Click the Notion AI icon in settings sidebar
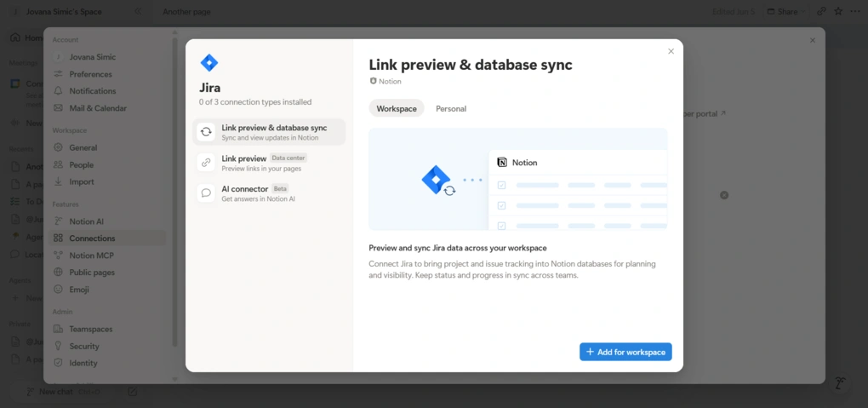868x408 pixels. tap(58, 221)
